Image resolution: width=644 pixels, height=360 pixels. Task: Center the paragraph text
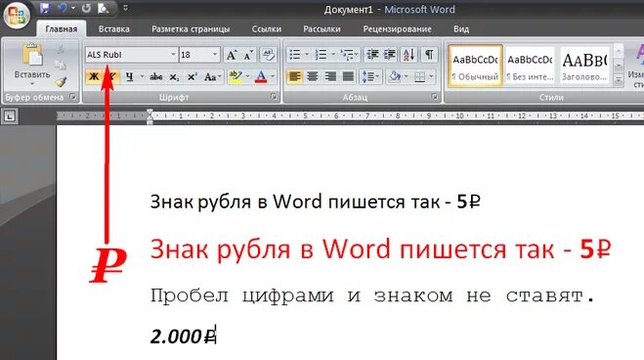pyautogui.click(x=313, y=77)
